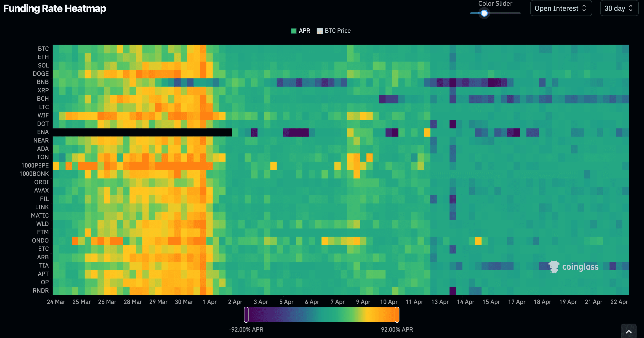Click the DOGE row label
The height and width of the screenshot is (338, 644).
click(x=41, y=74)
